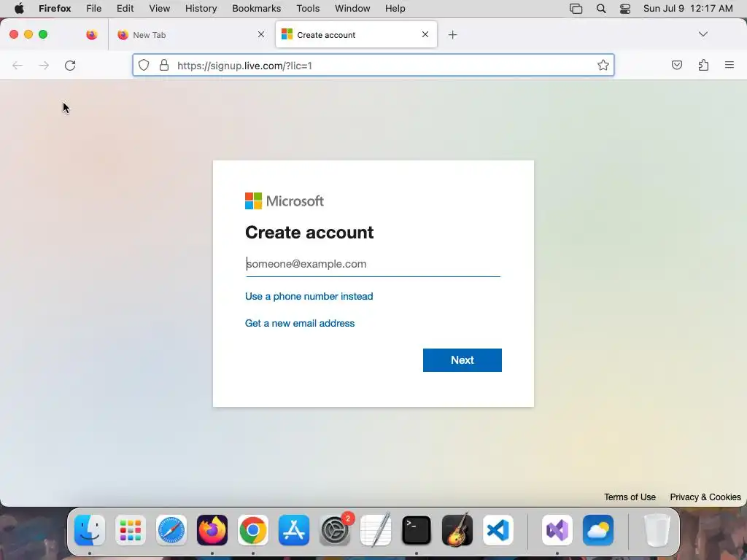Click the padlock site security icon
Viewport: 747px width, 560px height.
click(164, 65)
